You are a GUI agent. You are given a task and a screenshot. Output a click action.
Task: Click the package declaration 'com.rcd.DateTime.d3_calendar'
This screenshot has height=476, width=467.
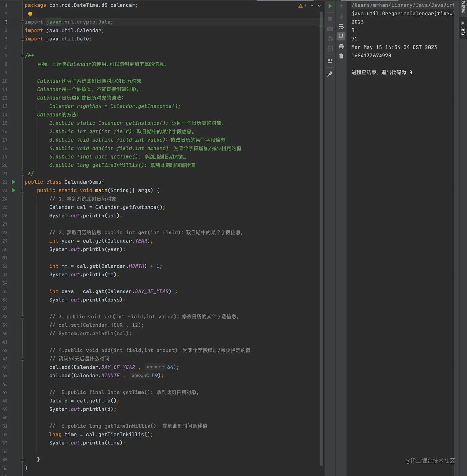[92, 5]
